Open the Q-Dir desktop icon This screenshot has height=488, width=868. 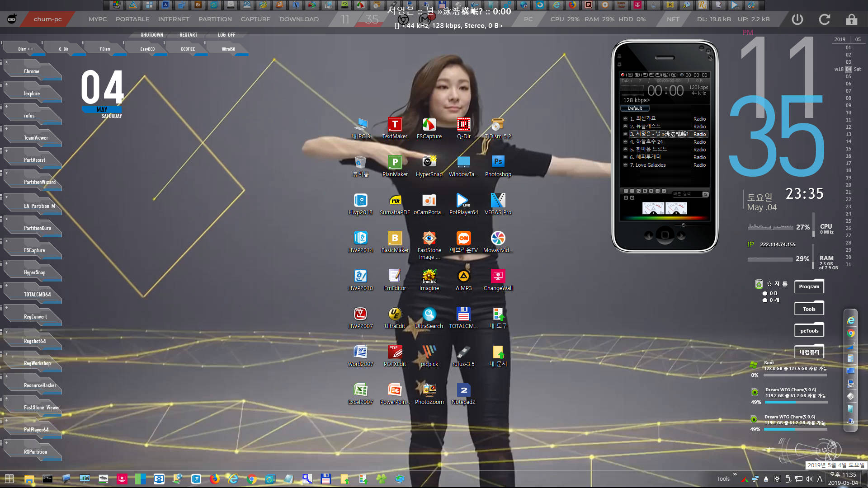(463, 128)
